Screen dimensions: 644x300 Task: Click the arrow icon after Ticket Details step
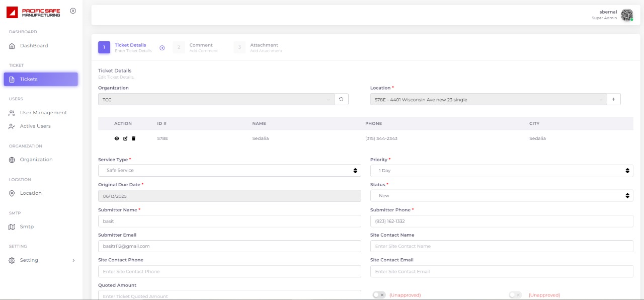[162, 48]
